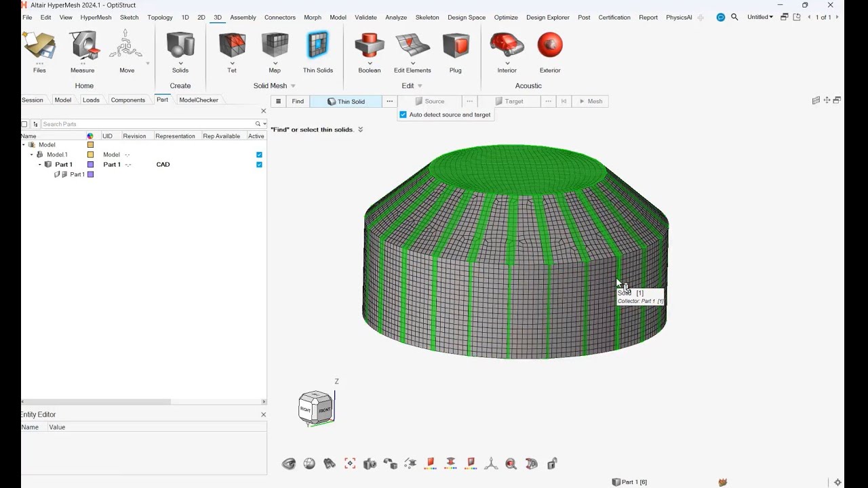Screen dimensions: 868x488
Task: Switch to the Components browser tab
Action: pos(128,100)
